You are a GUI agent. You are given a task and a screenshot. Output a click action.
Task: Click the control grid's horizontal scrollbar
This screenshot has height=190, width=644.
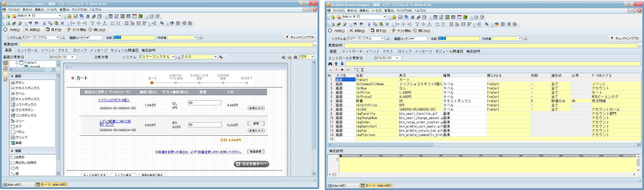tap(382, 145)
